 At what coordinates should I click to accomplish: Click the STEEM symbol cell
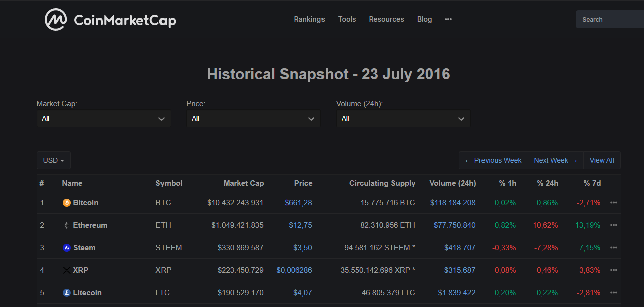pyautogui.click(x=169, y=248)
